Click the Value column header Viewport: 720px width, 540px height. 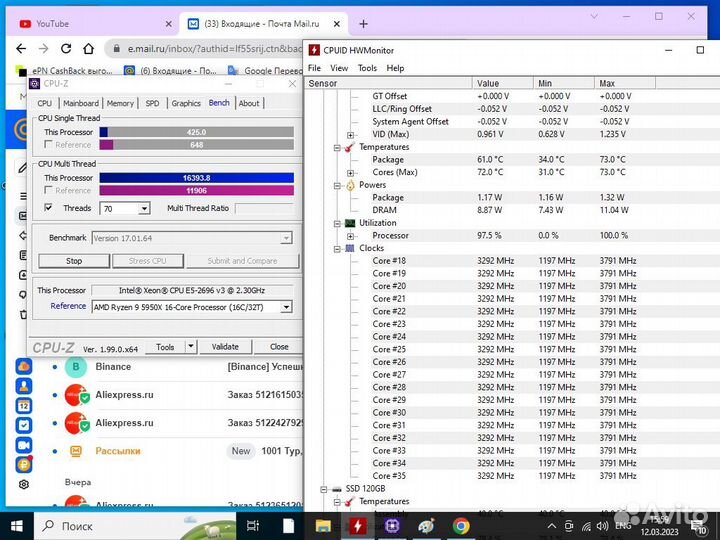pyautogui.click(x=503, y=83)
